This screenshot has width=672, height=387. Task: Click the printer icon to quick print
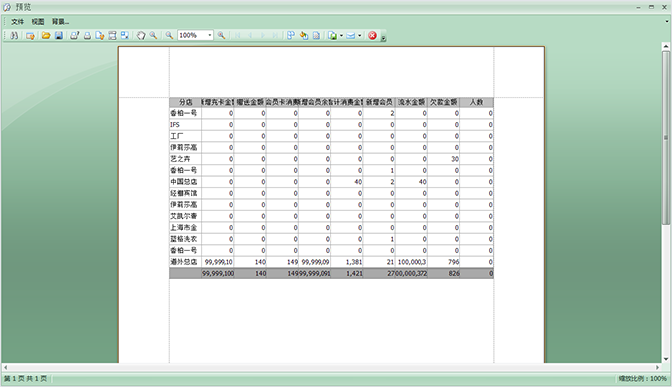pos(87,36)
